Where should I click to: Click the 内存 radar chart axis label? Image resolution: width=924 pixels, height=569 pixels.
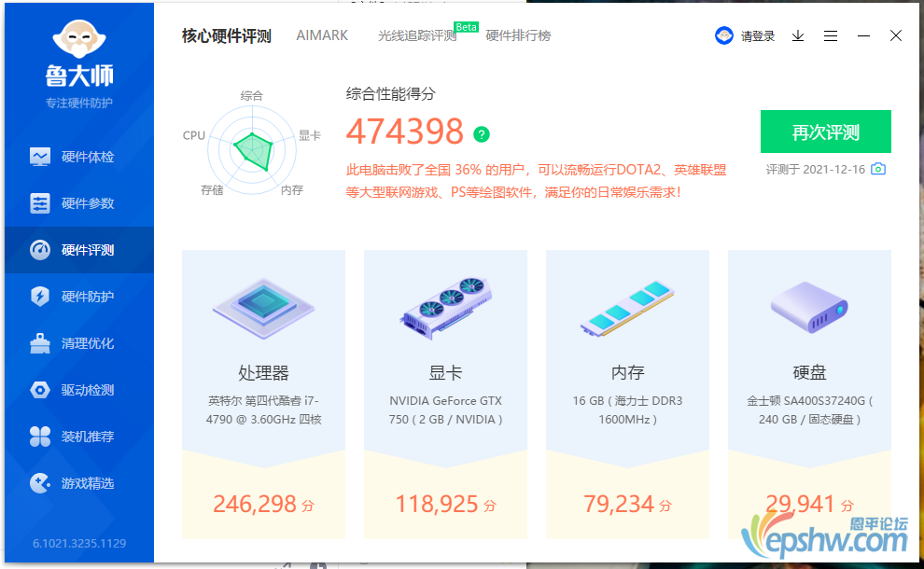coord(292,189)
